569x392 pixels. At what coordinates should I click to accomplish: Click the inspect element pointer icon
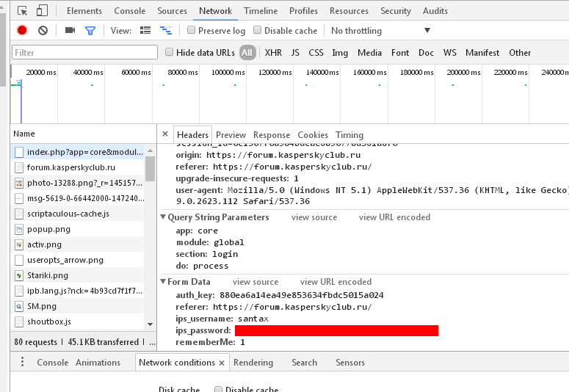(x=23, y=11)
